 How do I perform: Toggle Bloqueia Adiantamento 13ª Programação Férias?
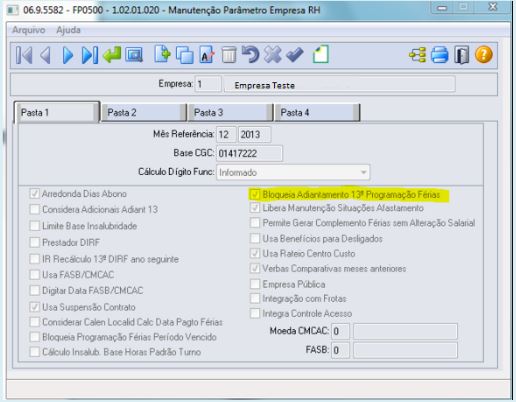coord(255,194)
